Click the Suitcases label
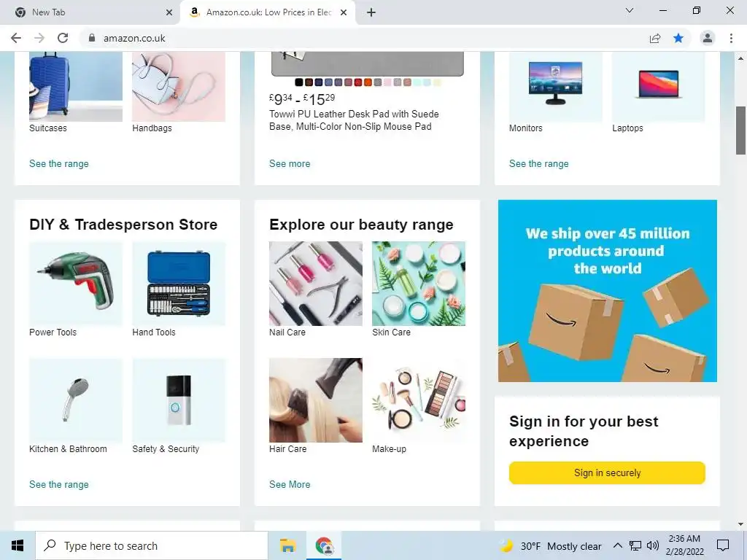This screenshot has width=747, height=560. [x=47, y=128]
